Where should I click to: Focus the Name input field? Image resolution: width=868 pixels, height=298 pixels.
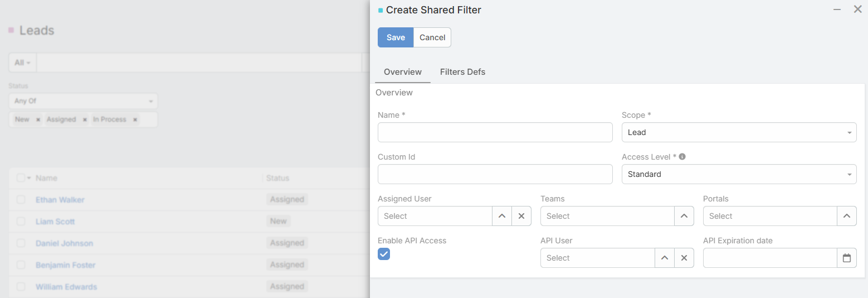pyautogui.click(x=495, y=132)
